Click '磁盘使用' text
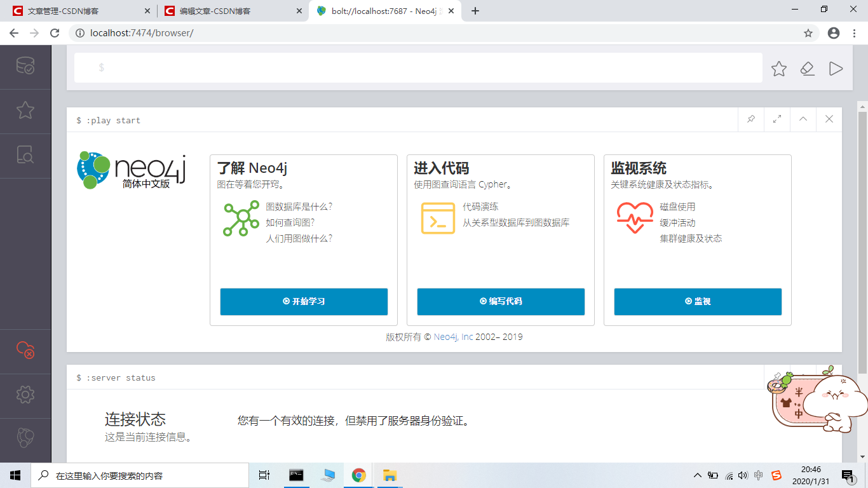 click(677, 207)
